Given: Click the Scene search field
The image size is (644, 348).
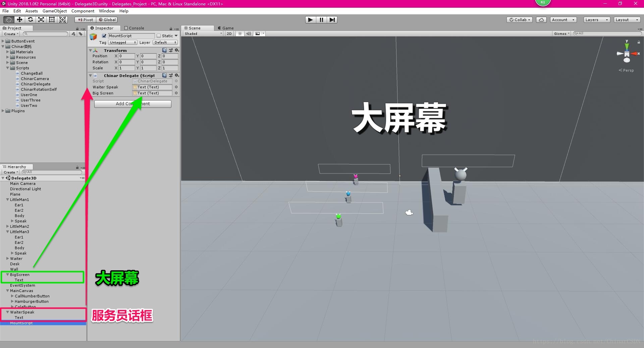Looking at the screenshot, I should [x=607, y=33].
